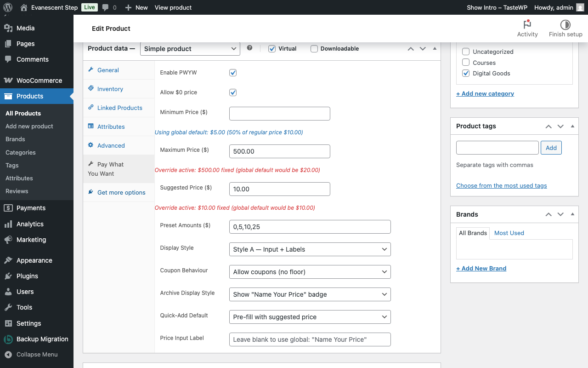Click the Tools wrench icon in sidebar
The height and width of the screenshot is (368, 588).
(8, 307)
